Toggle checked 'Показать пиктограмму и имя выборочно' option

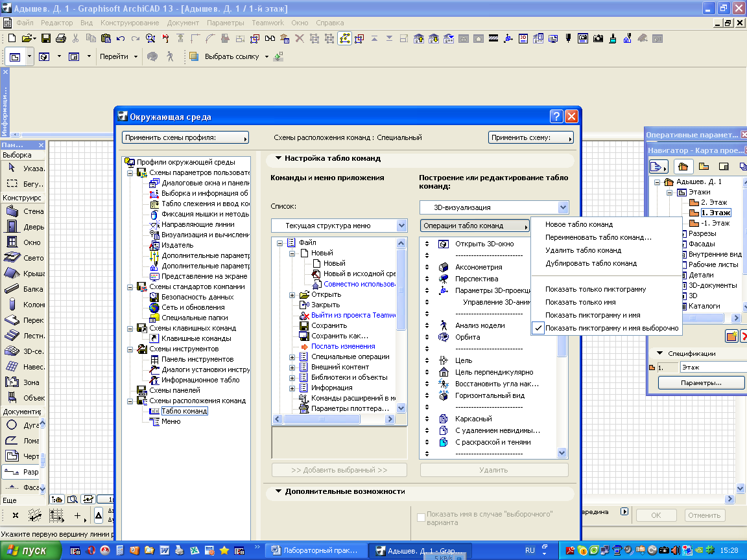pyautogui.click(x=606, y=328)
